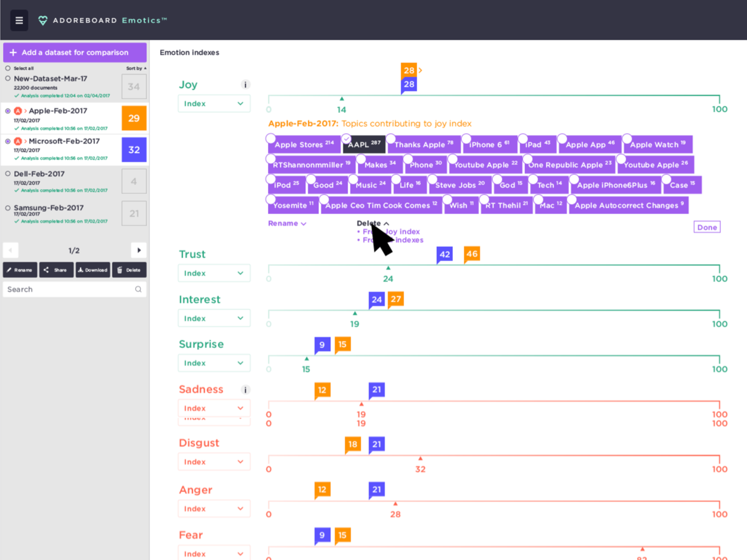
Task: Click the Microsoft-Feb-2017 score badge 32
Action: click(134, 149)
